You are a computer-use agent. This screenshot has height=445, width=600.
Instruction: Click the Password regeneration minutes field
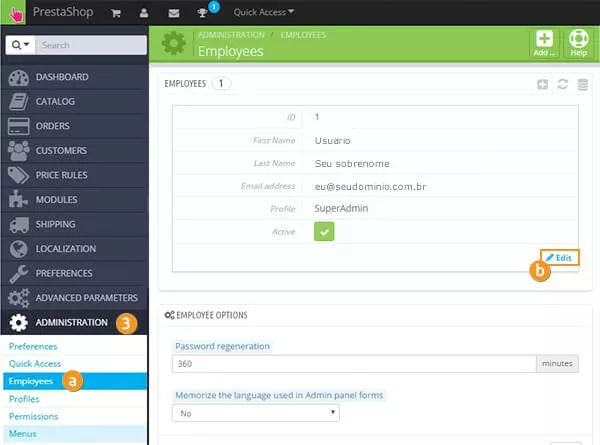(354, 363)
